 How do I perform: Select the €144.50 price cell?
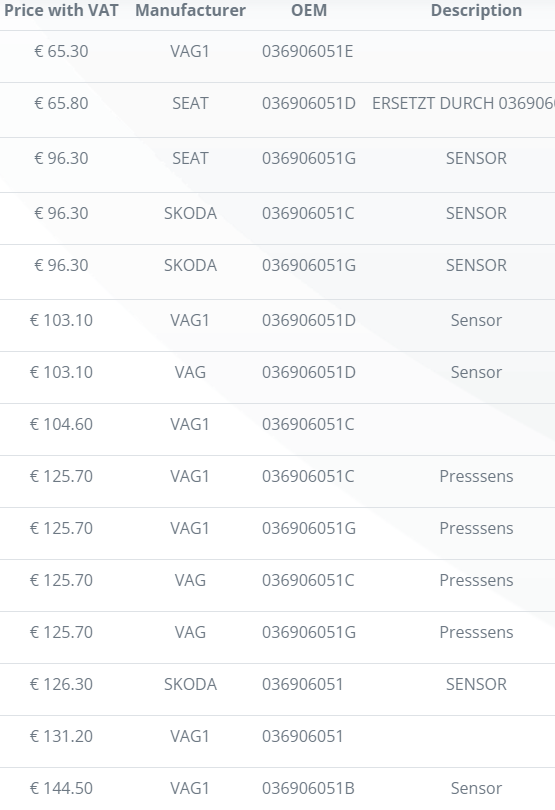(x=61, y=788)
